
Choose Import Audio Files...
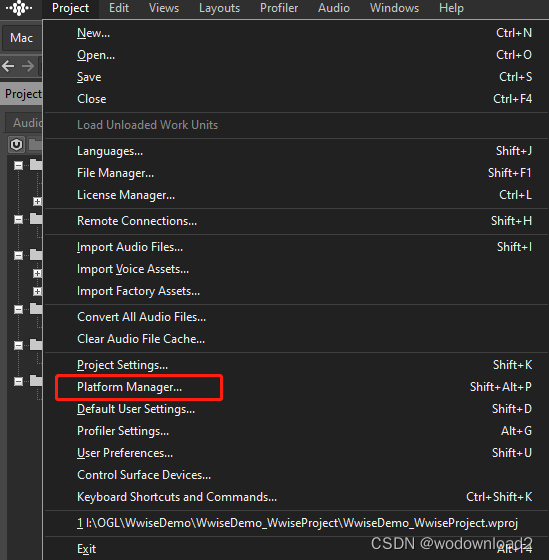[296, 247]
